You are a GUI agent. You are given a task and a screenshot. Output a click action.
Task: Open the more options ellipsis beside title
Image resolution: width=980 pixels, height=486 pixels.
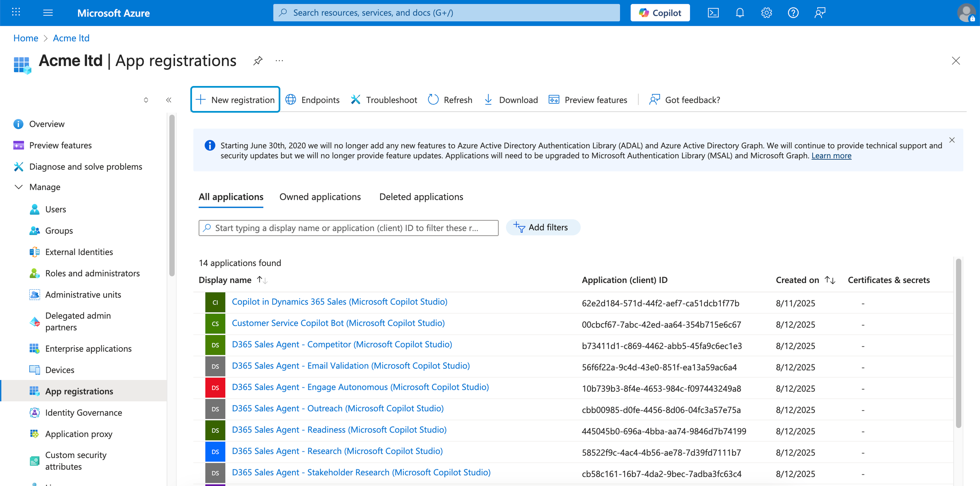[279, 61]
